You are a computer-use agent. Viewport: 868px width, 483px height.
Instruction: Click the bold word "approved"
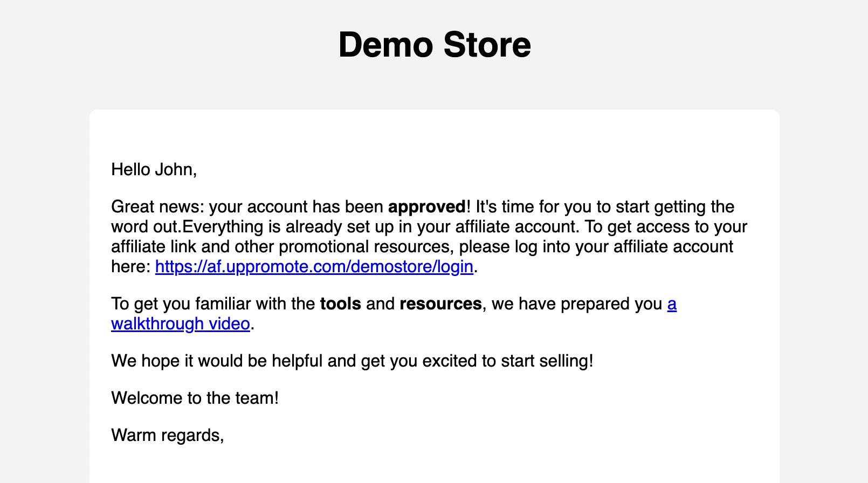click(x=426, y=207)
